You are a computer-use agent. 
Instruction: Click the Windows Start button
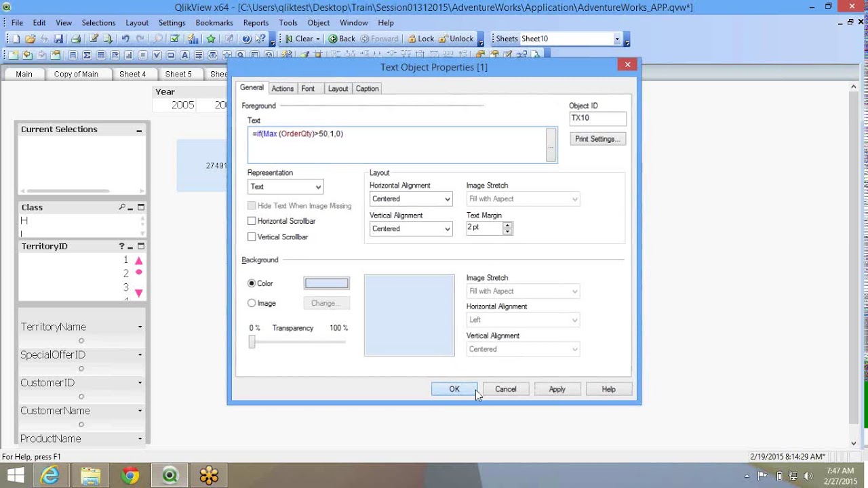[x=15, y=476]
